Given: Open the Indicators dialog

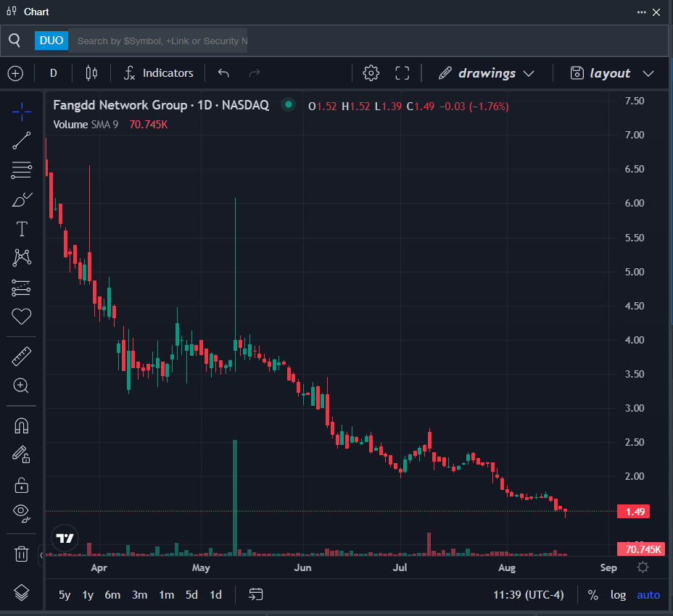Looking at the screenshot, I should pyautogui.click(x=158, y=73).
